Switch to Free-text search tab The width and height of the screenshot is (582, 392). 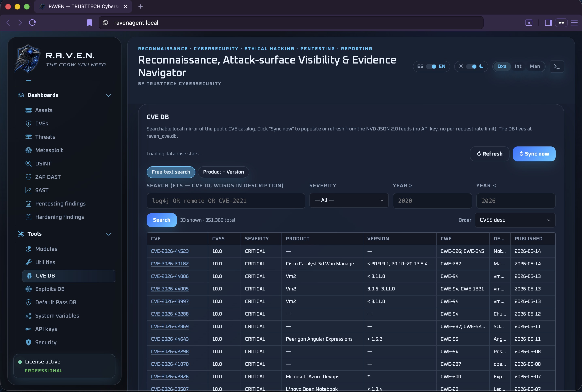coord(171,172)
